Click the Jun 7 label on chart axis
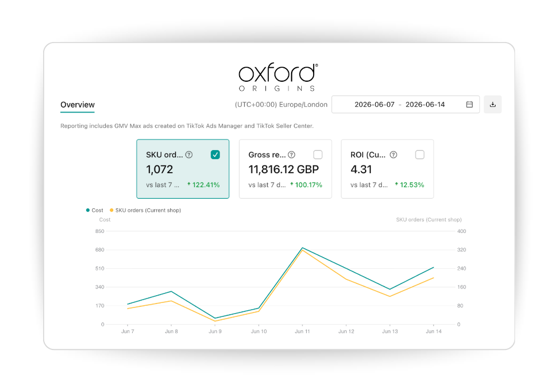 [x=128, y=332]
